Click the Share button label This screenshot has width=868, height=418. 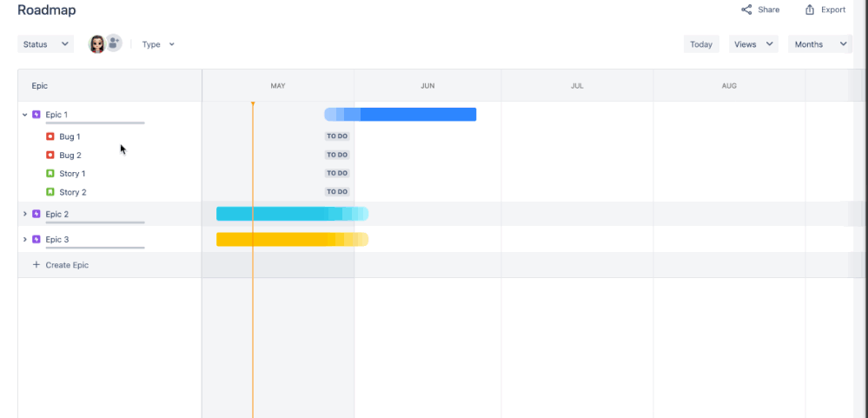768,10
